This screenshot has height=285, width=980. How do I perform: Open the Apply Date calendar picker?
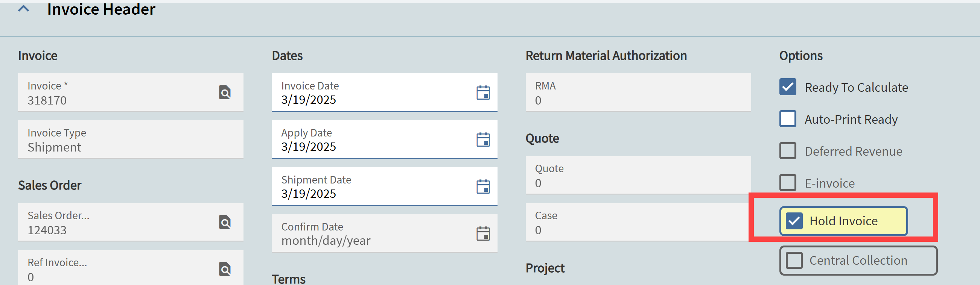pyautogui.click(x=483, y=139)
